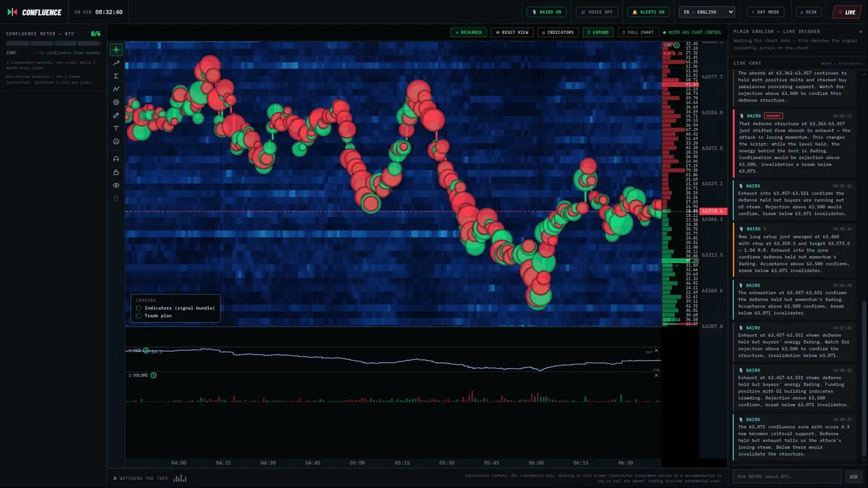Click the 63260.6 price axis label
This screenshot has width=868, height=488.
(713, 291)
